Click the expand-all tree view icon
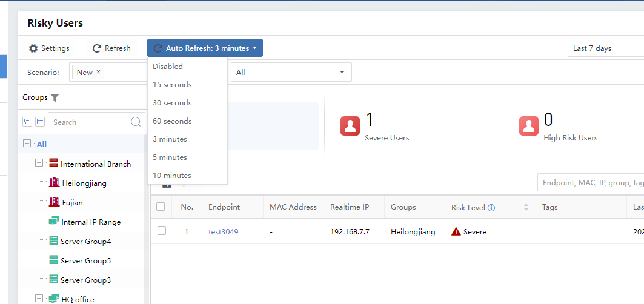This screenshot has height=304, width=644. (x=27, y=122)
